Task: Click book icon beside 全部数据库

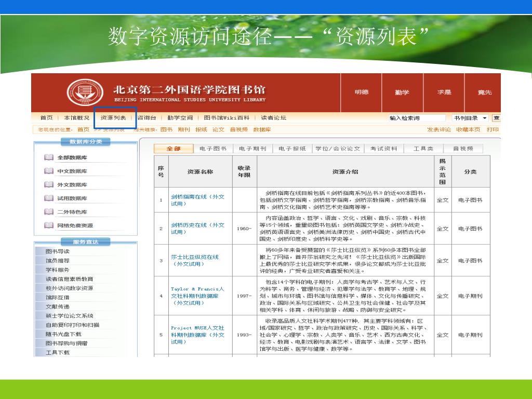Action: (49, 157)
